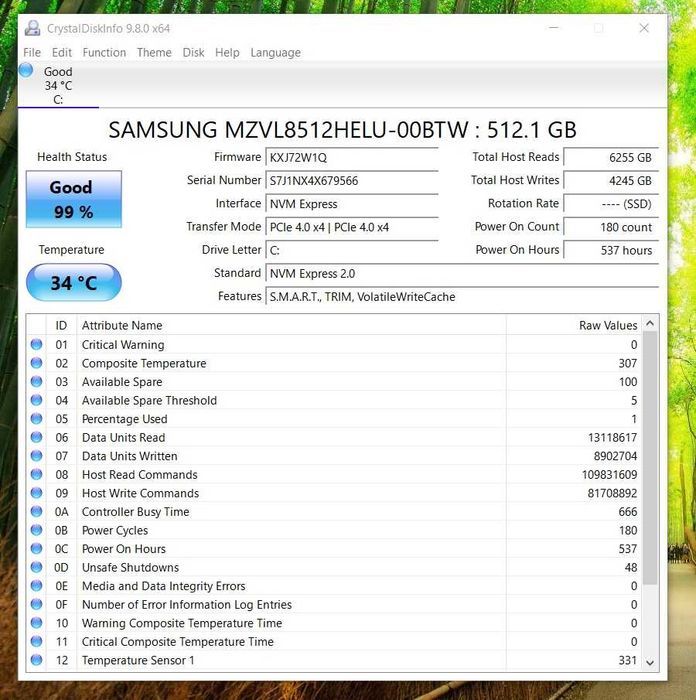Click the status orb for Controller Busy Time
This screenshot has height=700, width=696.
tap(37, 511)
